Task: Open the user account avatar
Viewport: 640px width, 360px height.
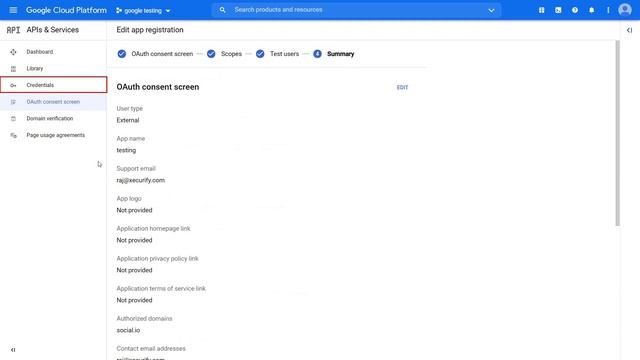Action: point(624,10)
